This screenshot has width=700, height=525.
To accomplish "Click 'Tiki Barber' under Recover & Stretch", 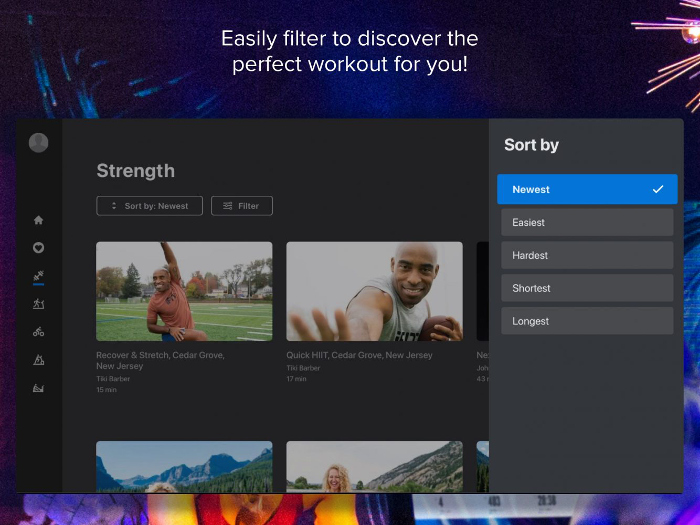I will tap(113, 379).
